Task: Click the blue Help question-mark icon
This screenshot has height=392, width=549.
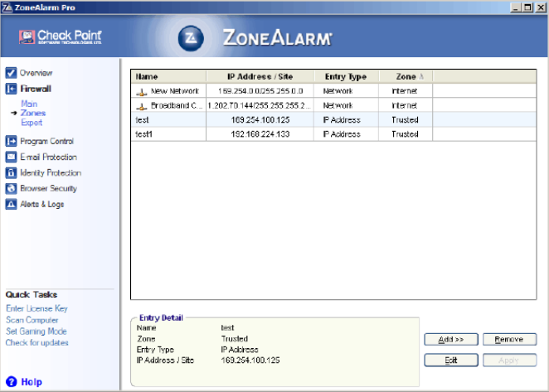Action: pyautogui.click(x=12, y=382)
